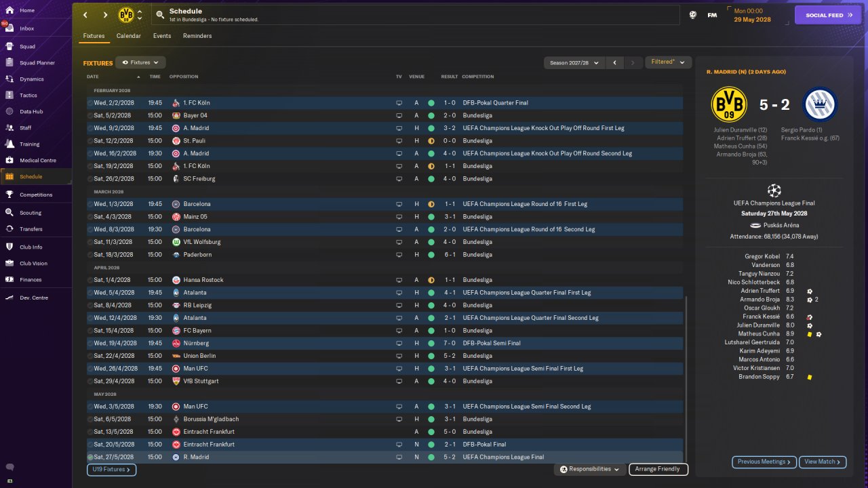Click the TV icon in the Bayer 04 row
Image resolution: width=868 pixels, height=488 pixels.
399,115
